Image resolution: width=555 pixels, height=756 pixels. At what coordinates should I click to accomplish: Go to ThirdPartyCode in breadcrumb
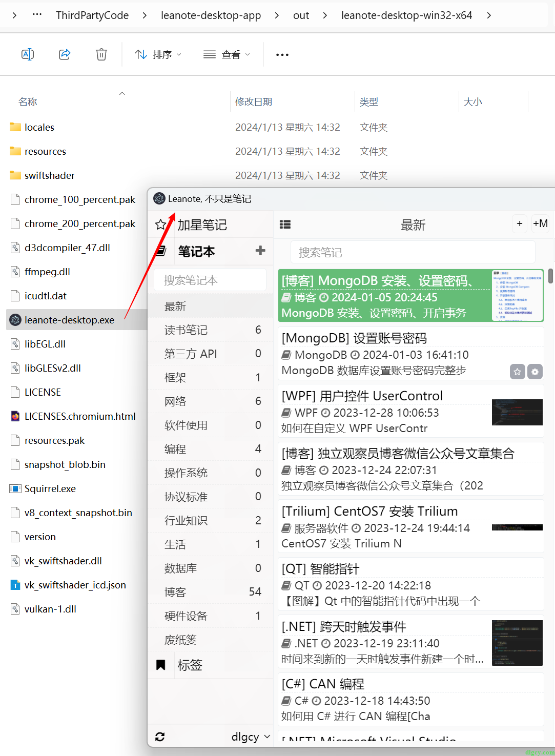[92, 15]
